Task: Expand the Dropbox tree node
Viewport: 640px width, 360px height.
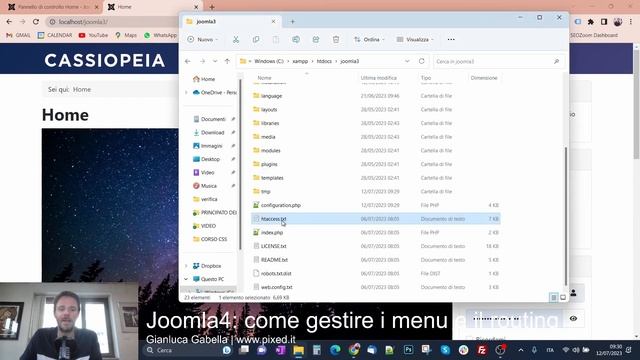Action: 187,266
